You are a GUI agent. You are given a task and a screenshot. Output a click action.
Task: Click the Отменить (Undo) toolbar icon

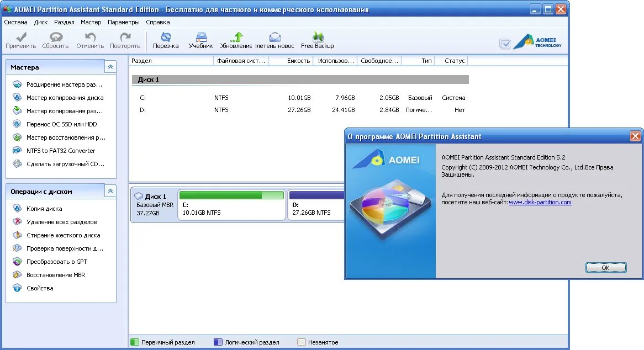tap(90, 38)
